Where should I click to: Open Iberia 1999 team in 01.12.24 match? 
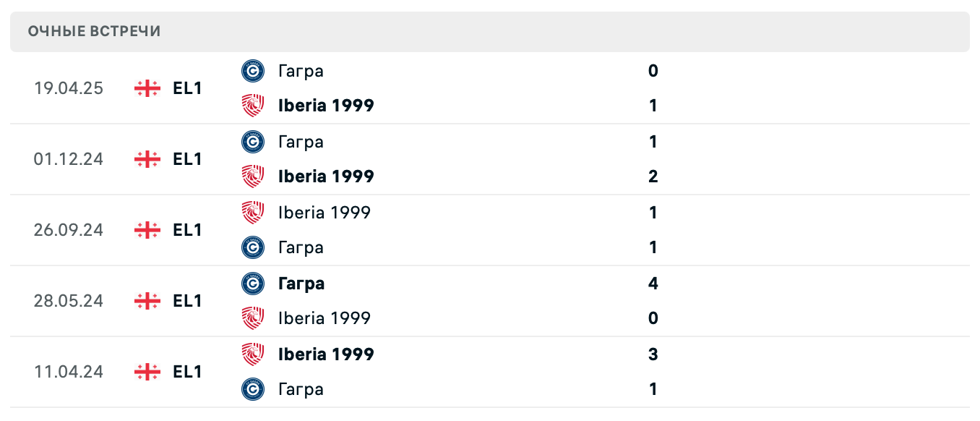pos(326,177)
